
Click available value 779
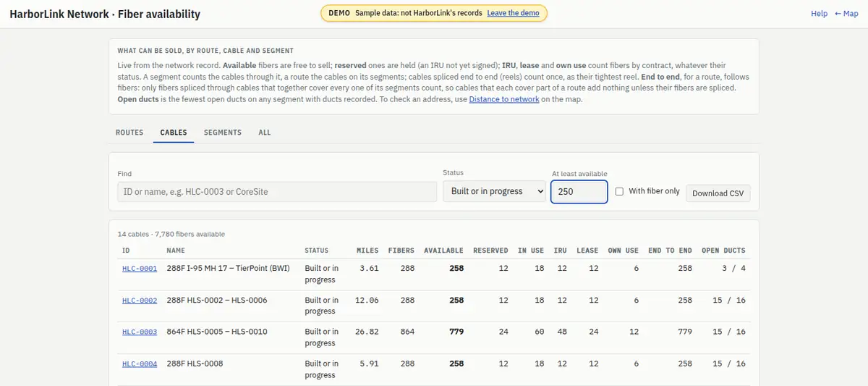click(456, 332)
